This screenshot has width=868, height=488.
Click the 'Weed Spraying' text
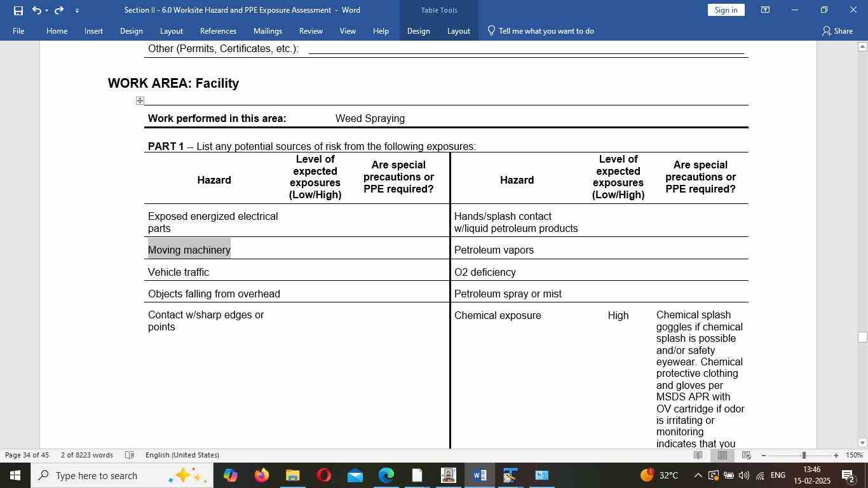click(370, 119)
